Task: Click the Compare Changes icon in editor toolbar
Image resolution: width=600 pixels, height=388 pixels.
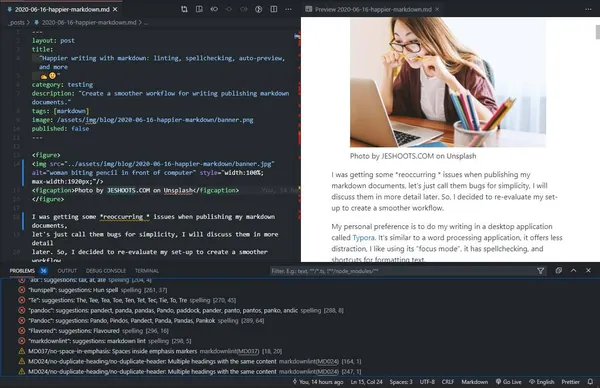Action: coord(184,9)
